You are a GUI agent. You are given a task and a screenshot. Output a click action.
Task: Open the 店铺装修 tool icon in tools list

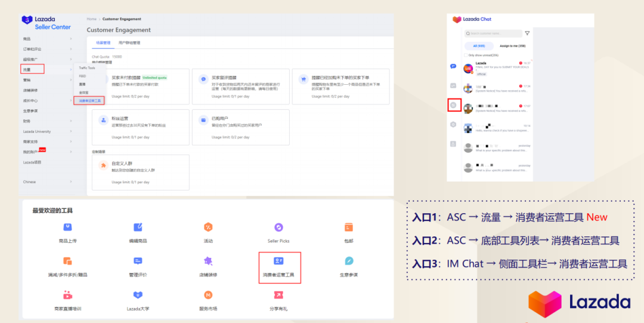click(208, 261)
